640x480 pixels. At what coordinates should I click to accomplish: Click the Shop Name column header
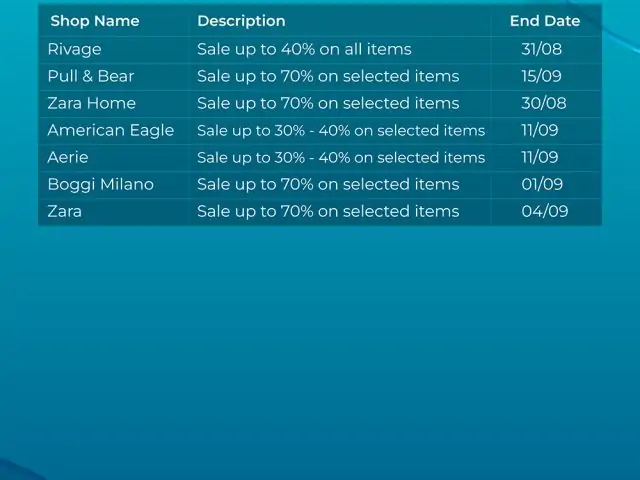tap(95, 21)
